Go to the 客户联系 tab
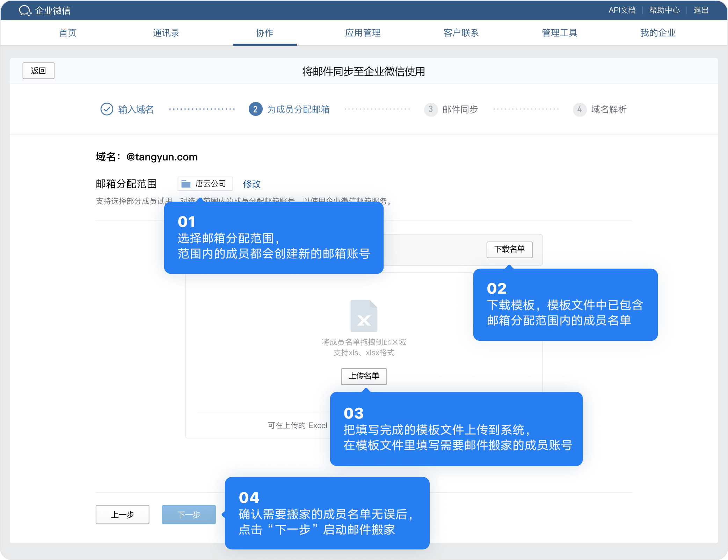 [461, 33]
